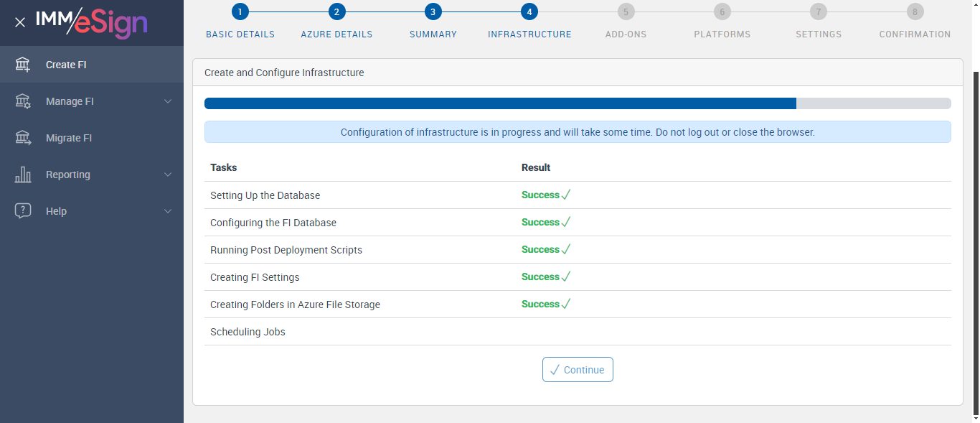980x423 pixels.
Task: Select step 8 circle Confirmation
Action: coord(915,11)
